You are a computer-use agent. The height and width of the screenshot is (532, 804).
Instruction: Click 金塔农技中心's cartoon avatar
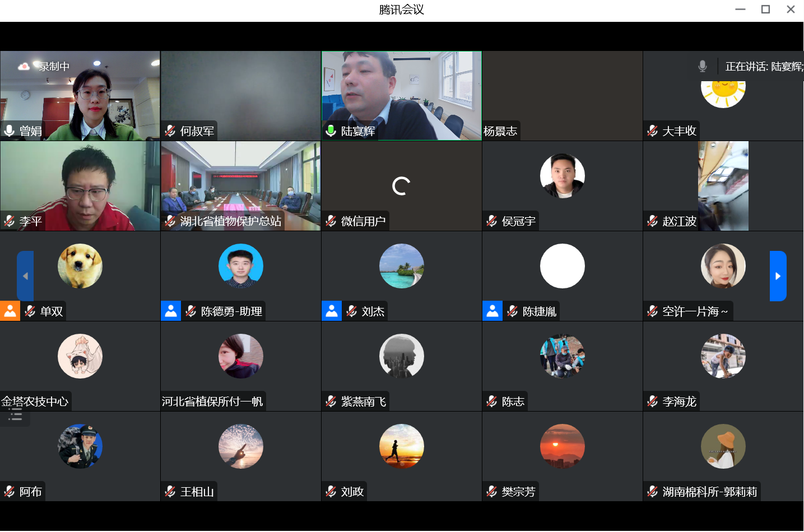[x=80, y=356]
